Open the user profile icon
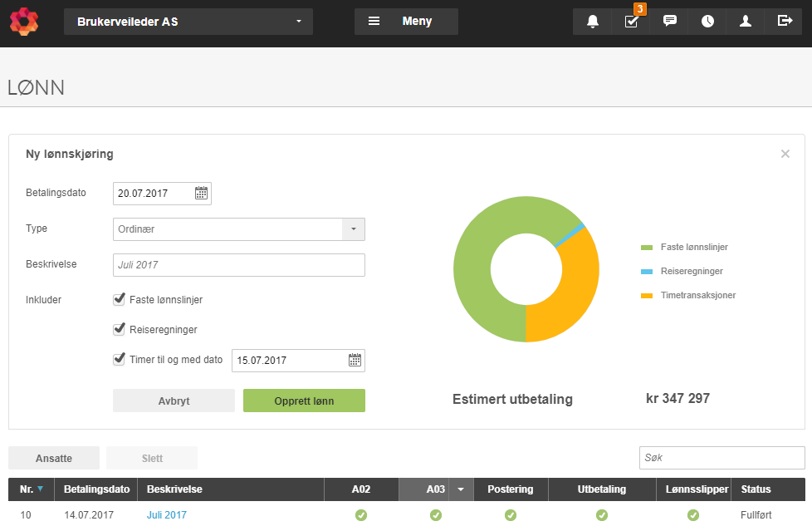812x526 pixels. coord(746,22)
